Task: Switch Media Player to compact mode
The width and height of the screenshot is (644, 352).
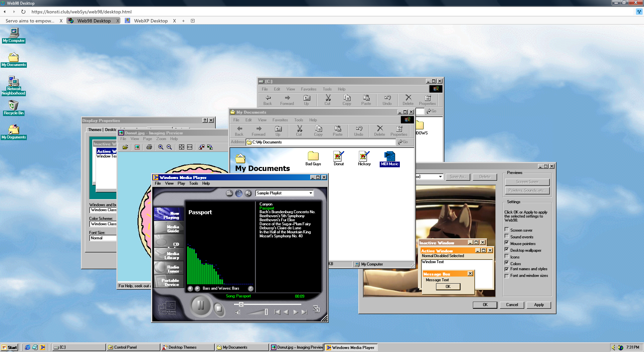Action: click(x=316, y=309)
